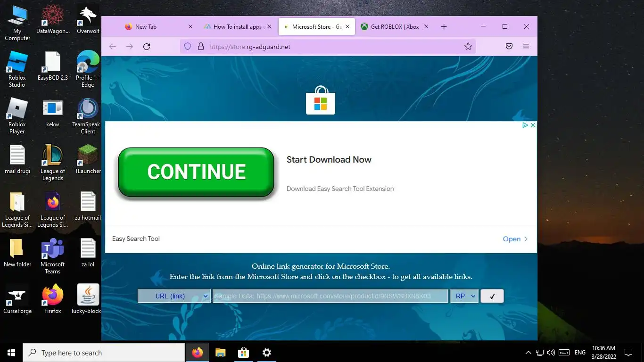
Task: Close the New Tab tab
Action: pos(190,27)
